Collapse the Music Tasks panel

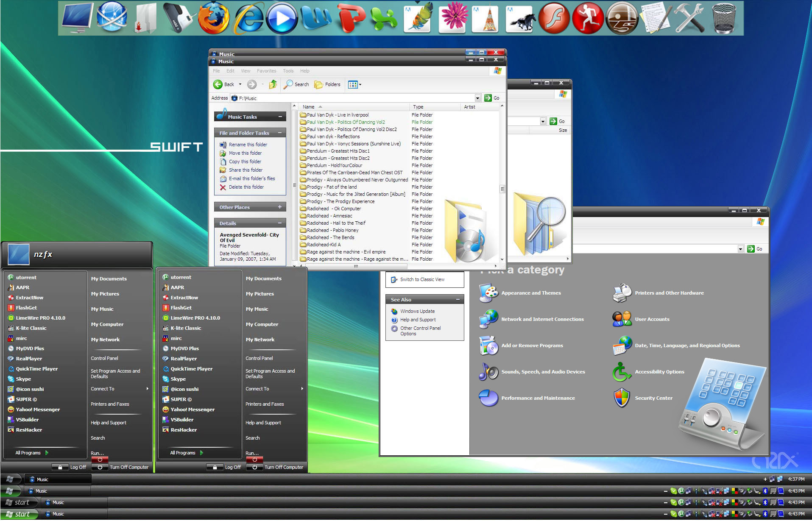(x=280, y=117)
